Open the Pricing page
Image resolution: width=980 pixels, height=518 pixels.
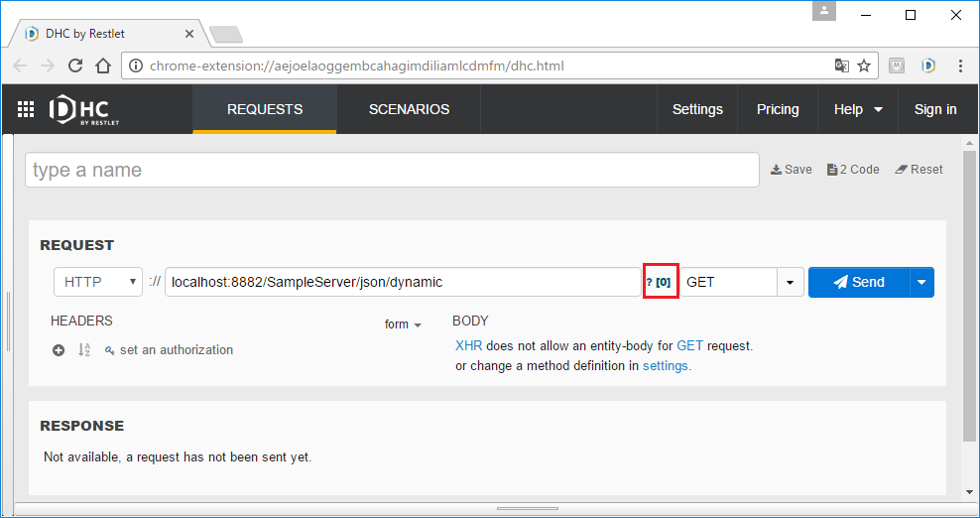(778, 109)
